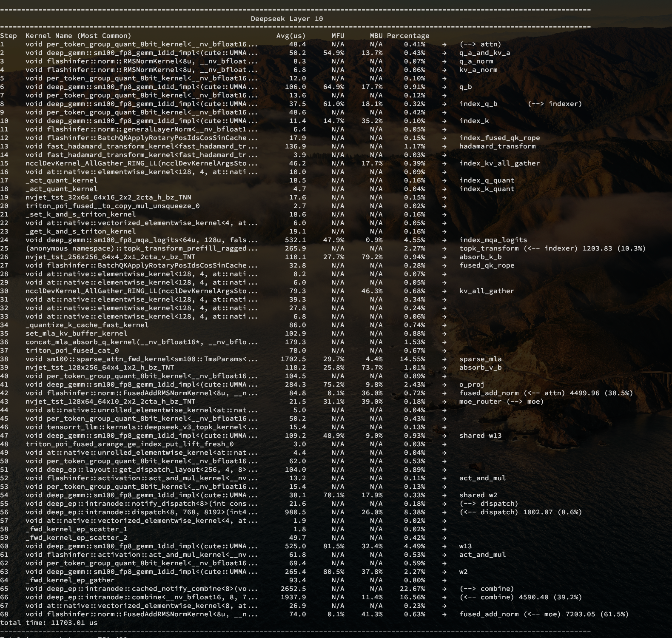672x638 pixels.
Task: Select the "_quantize_k_cache_fast_kernel" kernel name
Action: (87, 325)
